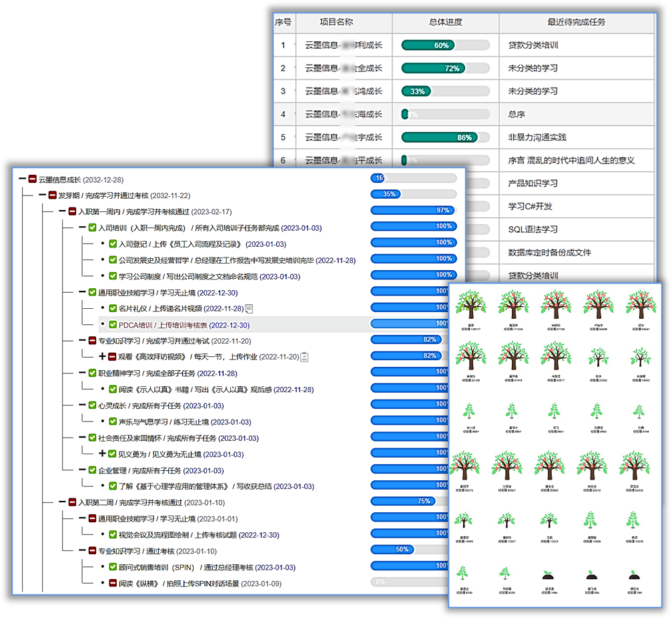This screenshot has width=672, height=619.
Task: Toggle the green checkbox for PDCA培训
Action: point(113,325)
